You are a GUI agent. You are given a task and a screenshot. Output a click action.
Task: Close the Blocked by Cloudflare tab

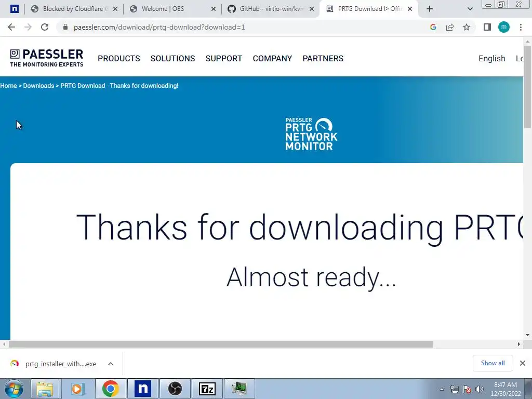point(115,9)
